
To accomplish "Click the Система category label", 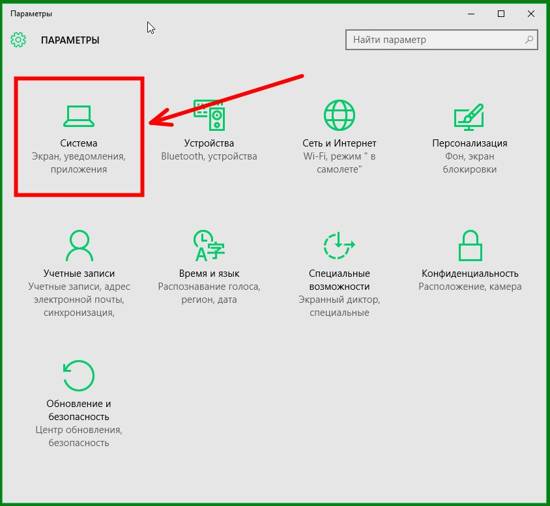I will point(79,143).
